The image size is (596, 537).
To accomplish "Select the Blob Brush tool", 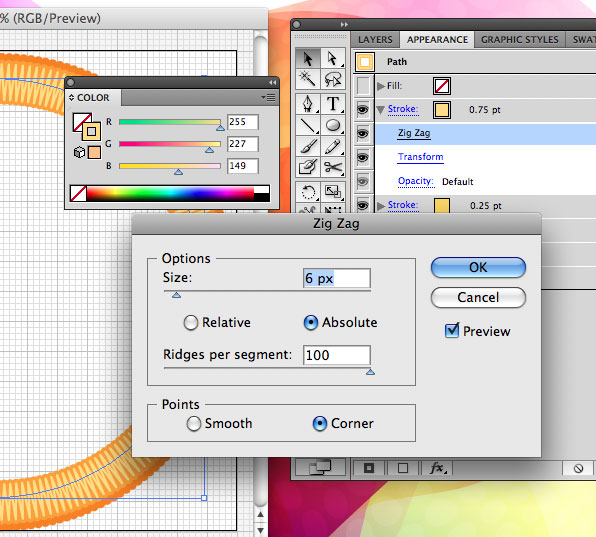I will [x=308, y=167].
